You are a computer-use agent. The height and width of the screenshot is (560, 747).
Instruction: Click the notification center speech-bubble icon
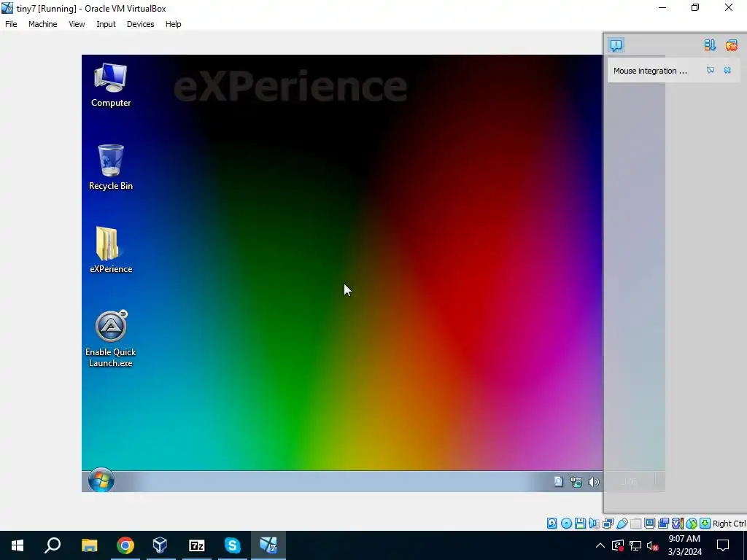tap(616, 45)
